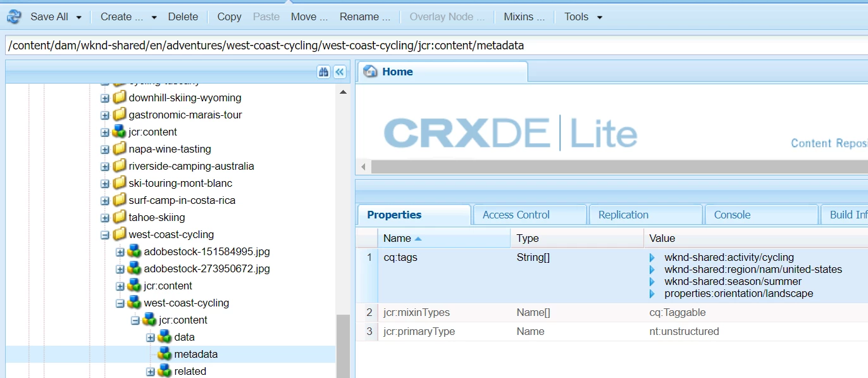Click tree panel scrollbar up arrow
This screenshot has width=868, height=378.
click(x=343, y=92)
